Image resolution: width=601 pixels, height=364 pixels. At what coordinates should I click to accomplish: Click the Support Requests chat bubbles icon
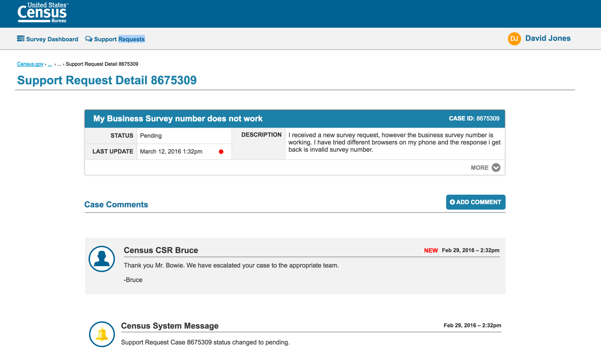tap(89, 39)
